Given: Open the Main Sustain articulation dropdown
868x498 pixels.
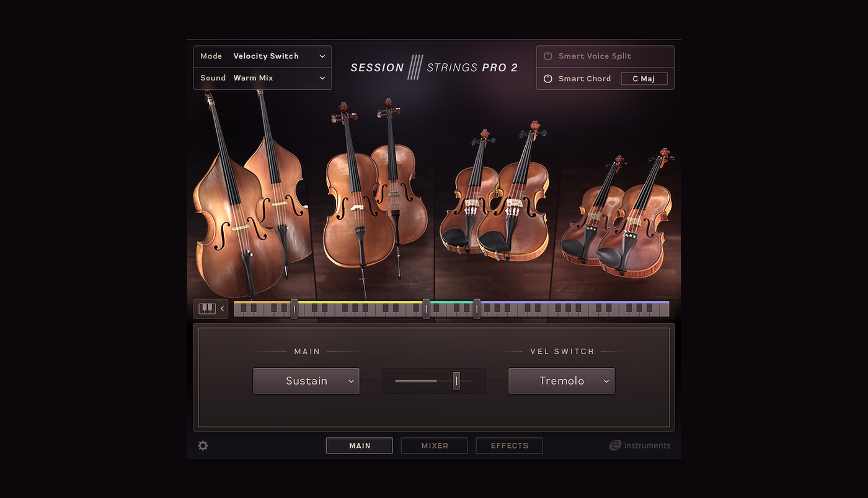Looking at the screenshot, I should pyautogui.click(x=306, y=381).
